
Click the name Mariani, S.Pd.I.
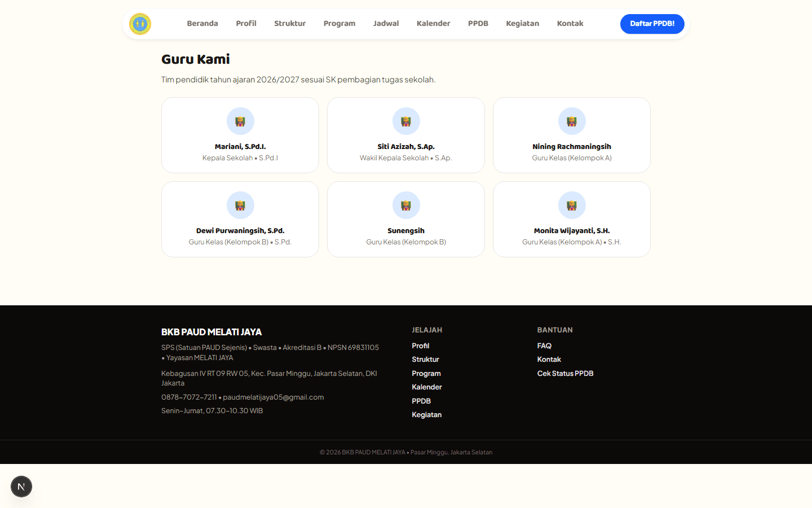coord(240,147)
